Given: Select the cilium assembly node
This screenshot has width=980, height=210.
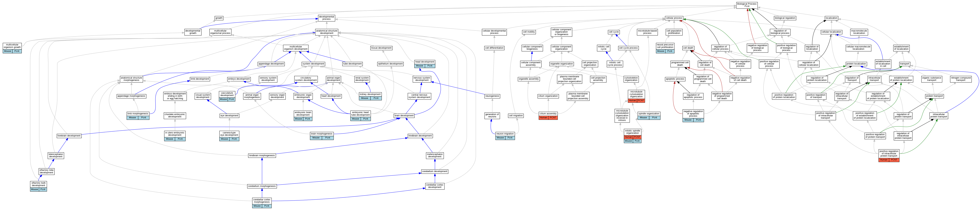Looking at the screenshot, I should point(548,115).
